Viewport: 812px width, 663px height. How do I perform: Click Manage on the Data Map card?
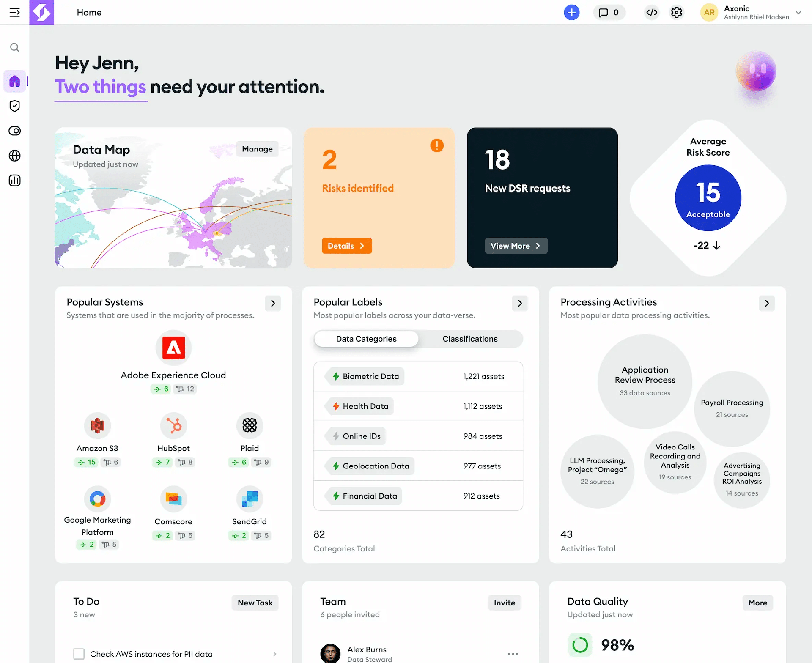click(x=257, y=149)
